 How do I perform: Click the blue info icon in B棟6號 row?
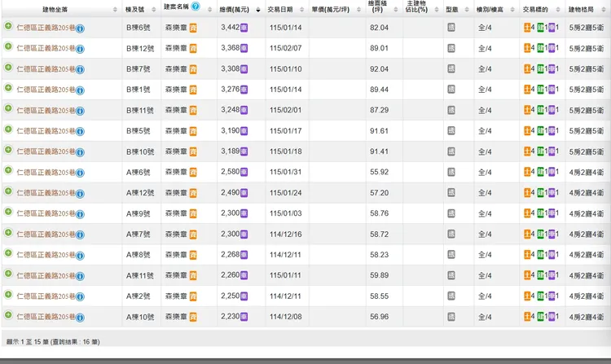(81, 29)
